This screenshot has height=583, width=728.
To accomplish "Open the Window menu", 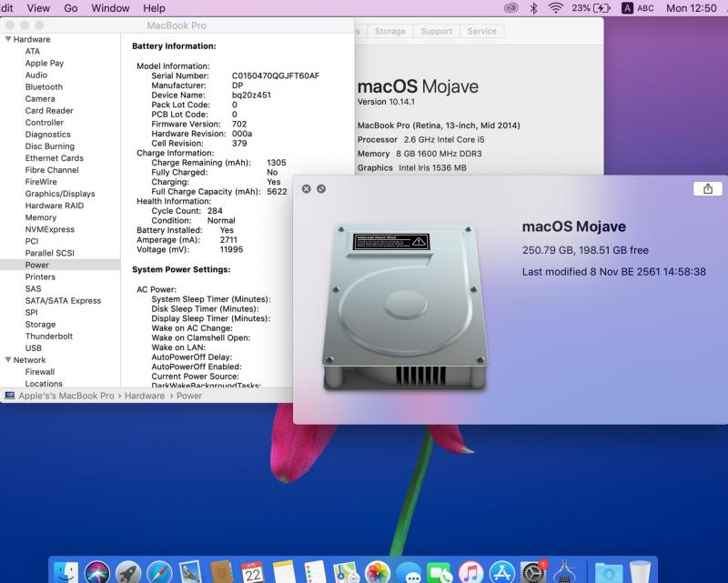I will pyautogui.click(x=110, y=8).
